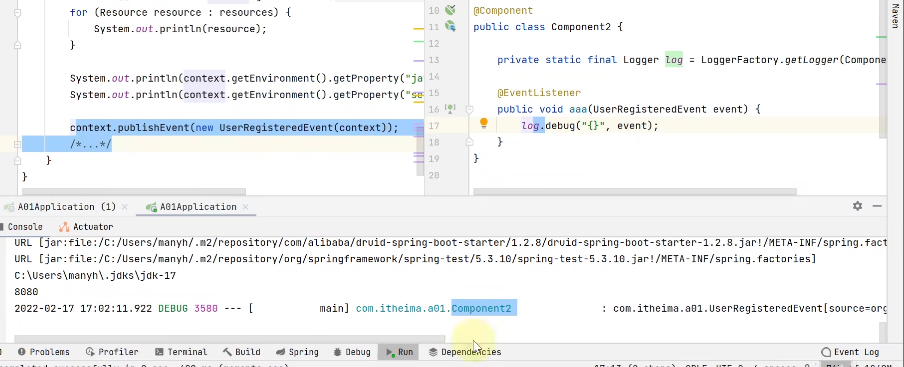The width and height of the screenshot is (904, 367).
Task: Click Spring bean gutter icon on line 10
Action: (450, 10)
